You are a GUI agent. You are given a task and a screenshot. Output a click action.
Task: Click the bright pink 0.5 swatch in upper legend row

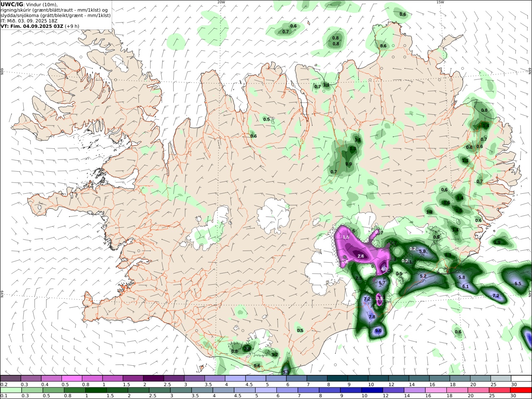click(x=71, y=378)
